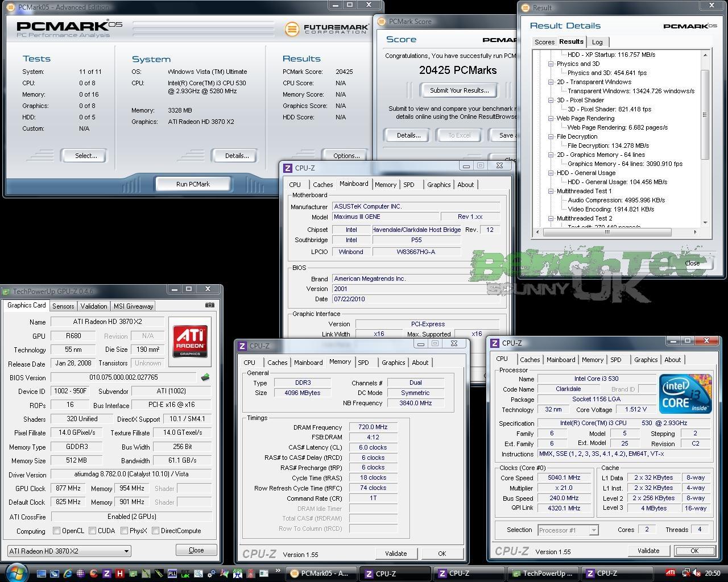This screenshot has height=582, width=728.
Task: Show hidden quick launch icons chevron
Action: pyautogui.click(x=278, y=571)
